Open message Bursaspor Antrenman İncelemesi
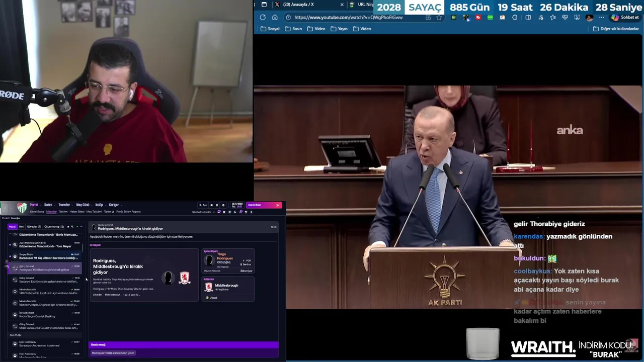 coord(45,344)
